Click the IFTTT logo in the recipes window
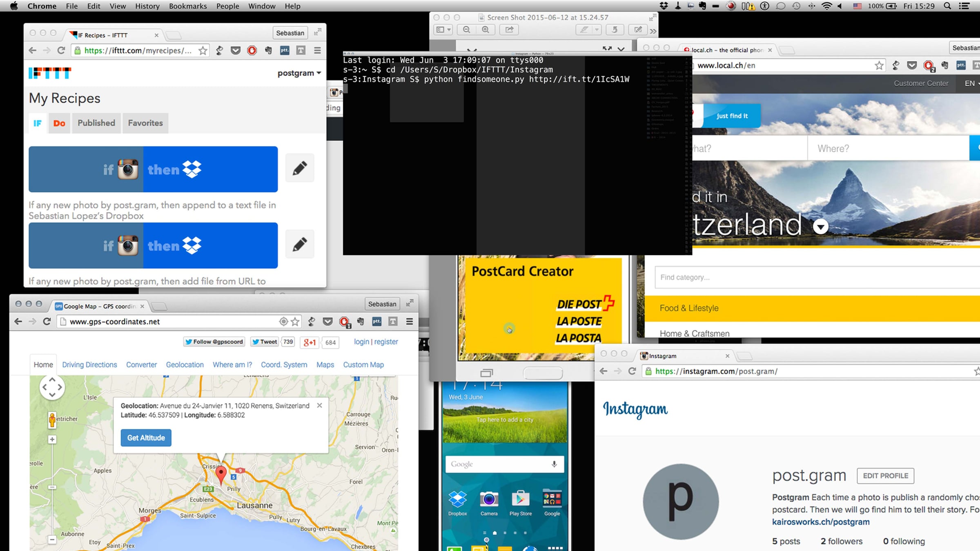Viewport: 980px width, 551px height. (x=50, y=73)
